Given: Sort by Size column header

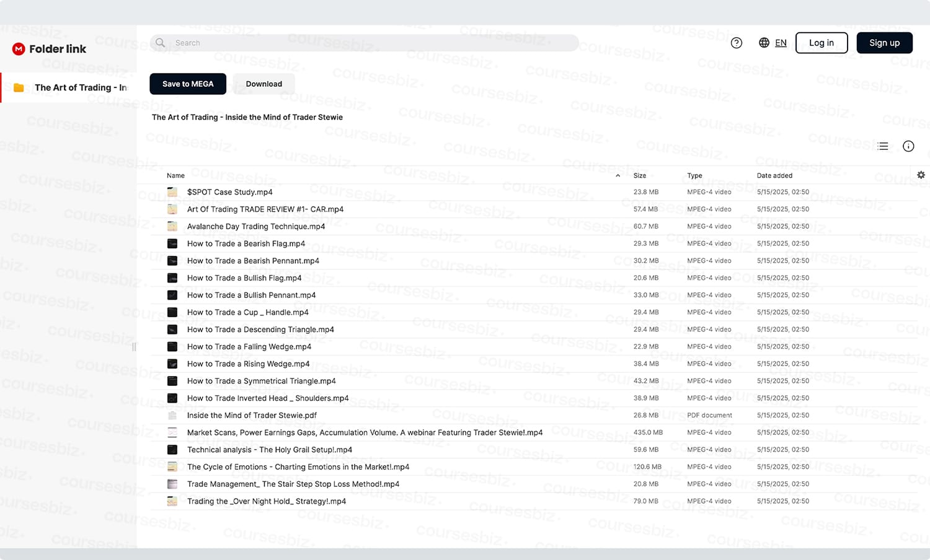Looking at the screenshot, I should pos(640,176).
